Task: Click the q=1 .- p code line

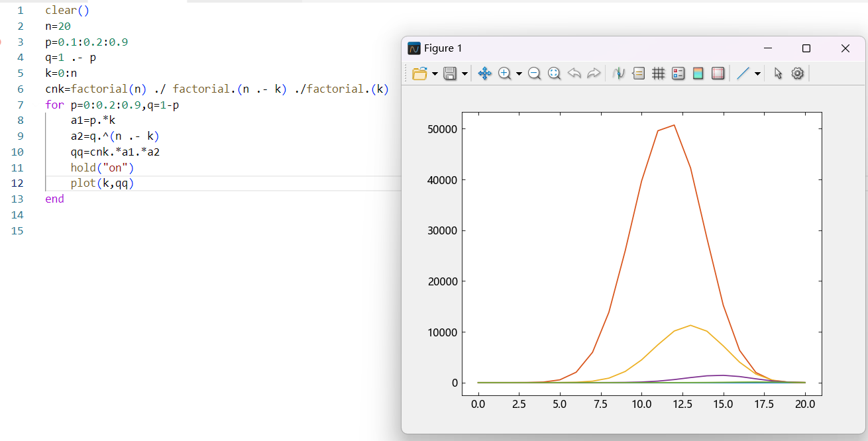Action: click(71, 58)
